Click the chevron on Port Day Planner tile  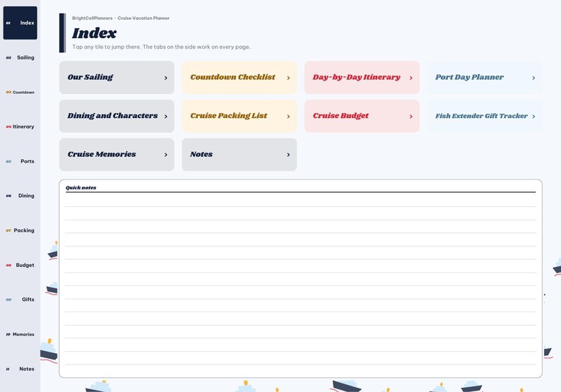pos(533,78)
